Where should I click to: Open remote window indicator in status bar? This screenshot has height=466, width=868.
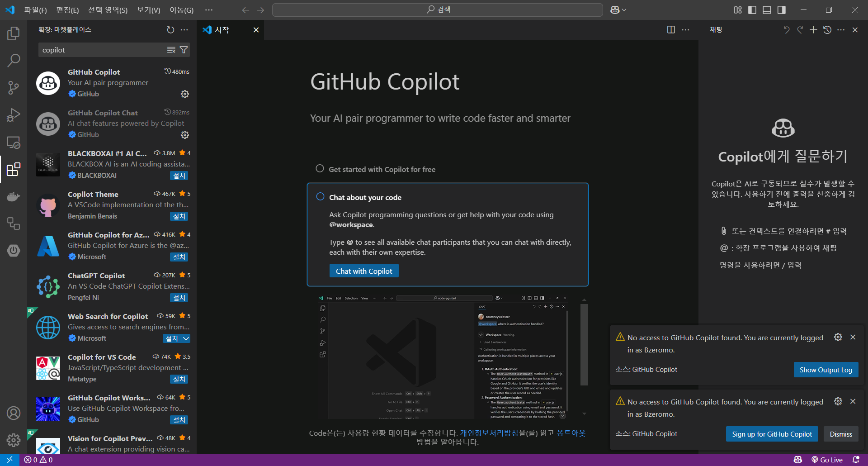pyautogui.click(x=9, y=460)
